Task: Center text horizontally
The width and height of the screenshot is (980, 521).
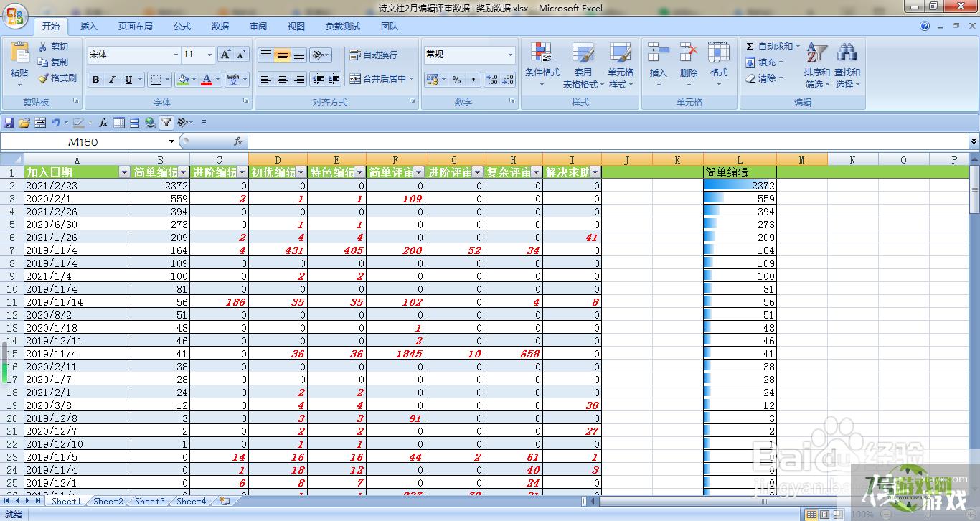Action: point(283,79)
